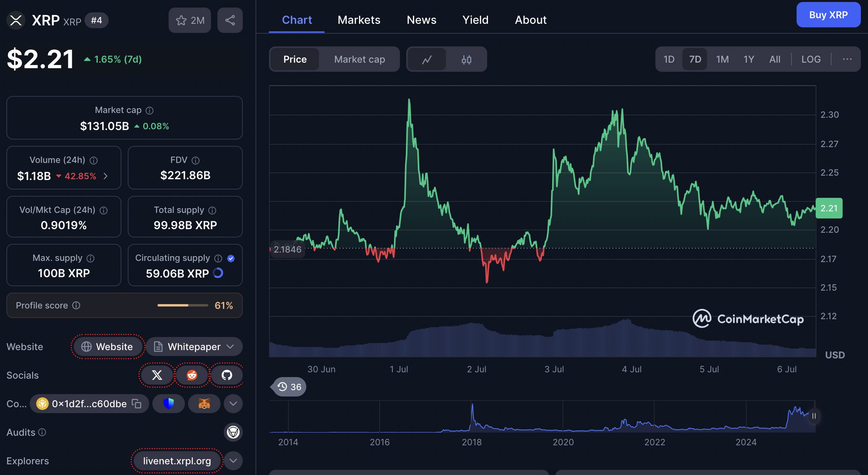Open XRP Reddit social link
Viewport: 868px width, 475px height.
tap(192, 375)
